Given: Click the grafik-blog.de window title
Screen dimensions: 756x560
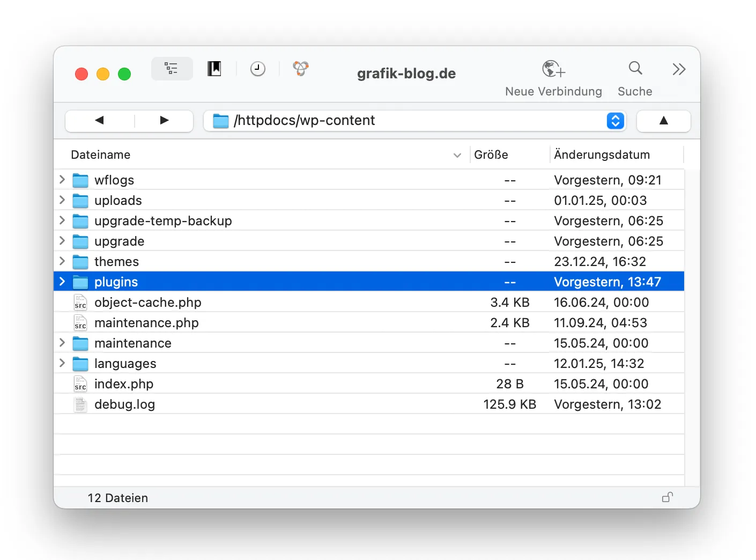Looking at the screenshot, I should (x=406, y=73).
